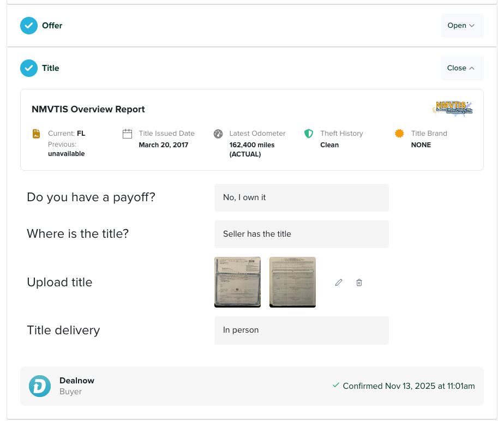Click the pencil edit icon for uploaded title
This screenshot has height=421, width=504.
(339, 282)
